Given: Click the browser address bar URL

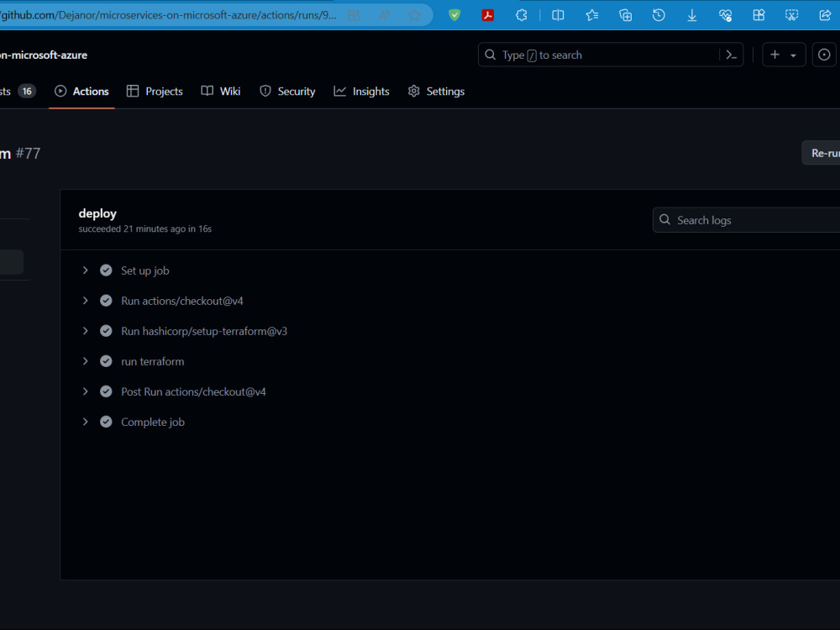Looking at the screenshot, I should tap(168, 15).
